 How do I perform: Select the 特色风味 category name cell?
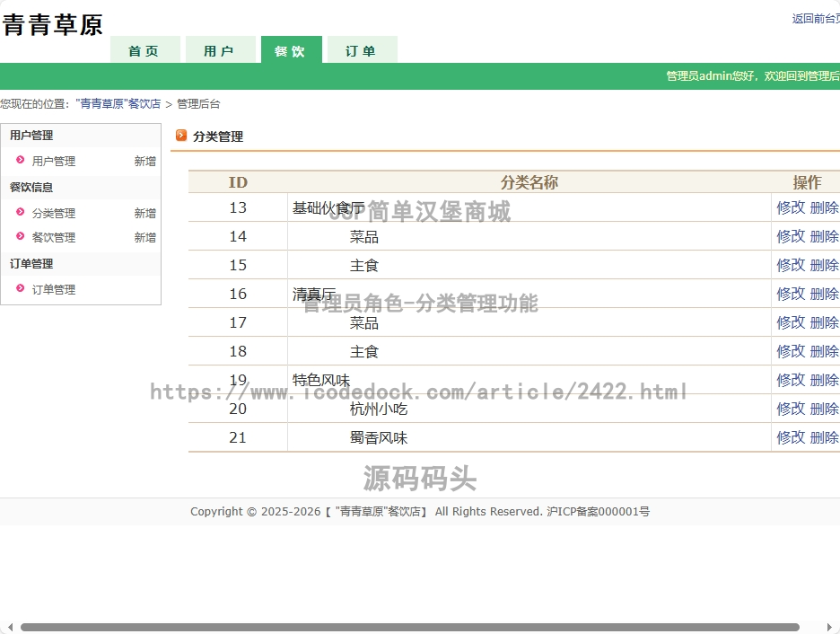click(529, 380)
